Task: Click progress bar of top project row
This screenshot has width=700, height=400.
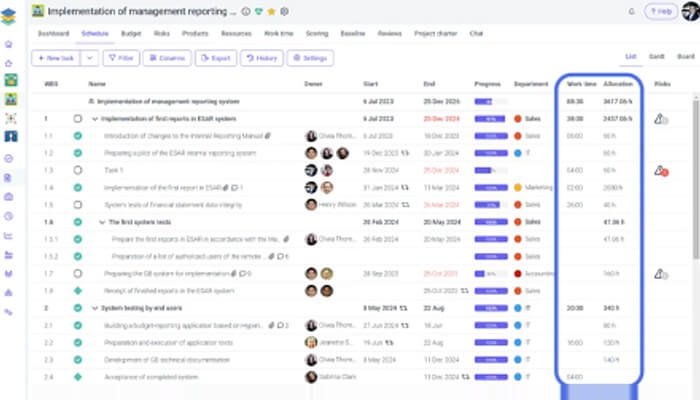Action: pyautogui.click(x=491, y=101)
